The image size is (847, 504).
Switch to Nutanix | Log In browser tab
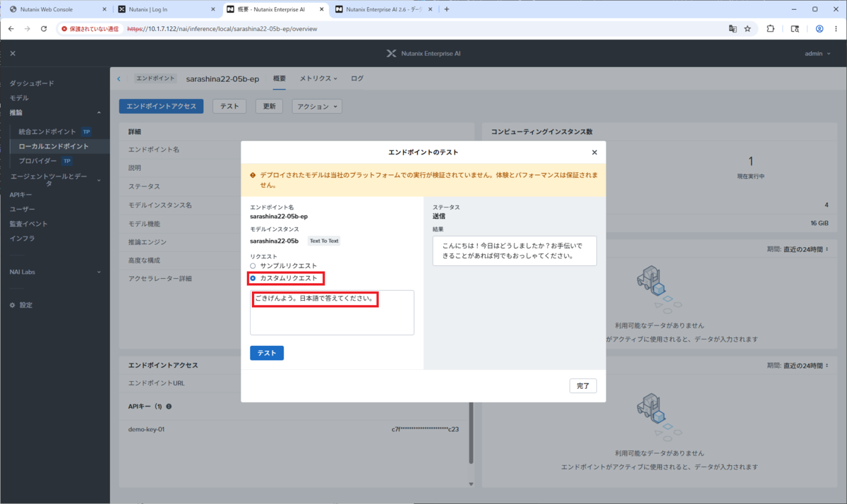click(x=167, y=9)
